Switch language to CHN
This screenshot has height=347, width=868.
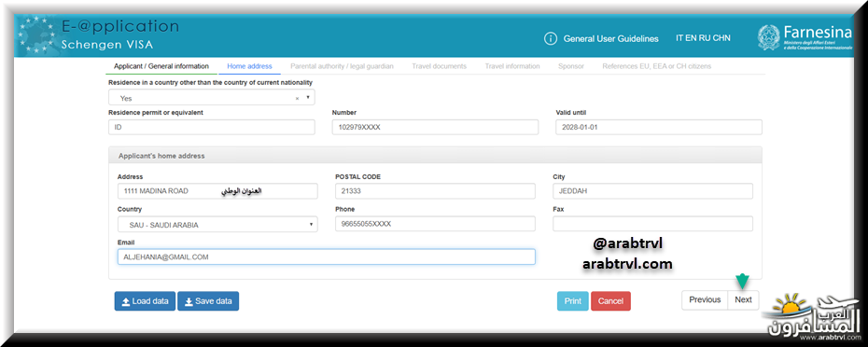click(x=721, y=38)
